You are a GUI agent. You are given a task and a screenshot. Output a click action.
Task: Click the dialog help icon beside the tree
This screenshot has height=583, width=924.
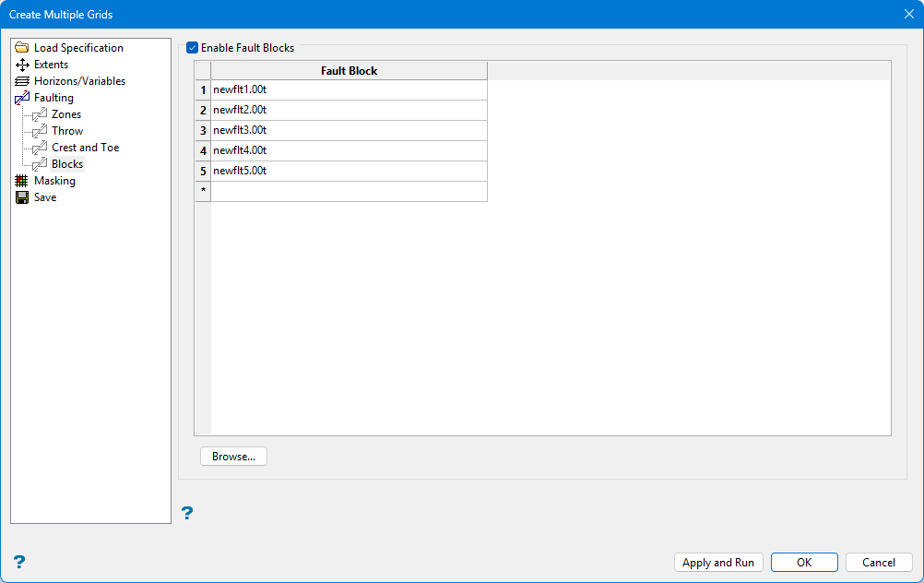(18, 562)
